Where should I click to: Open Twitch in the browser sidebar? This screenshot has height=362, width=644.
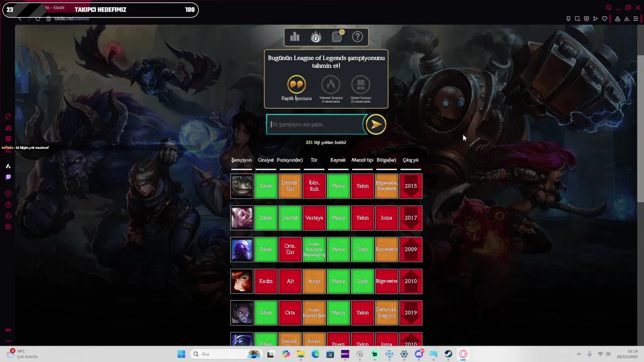pos(8,177)
